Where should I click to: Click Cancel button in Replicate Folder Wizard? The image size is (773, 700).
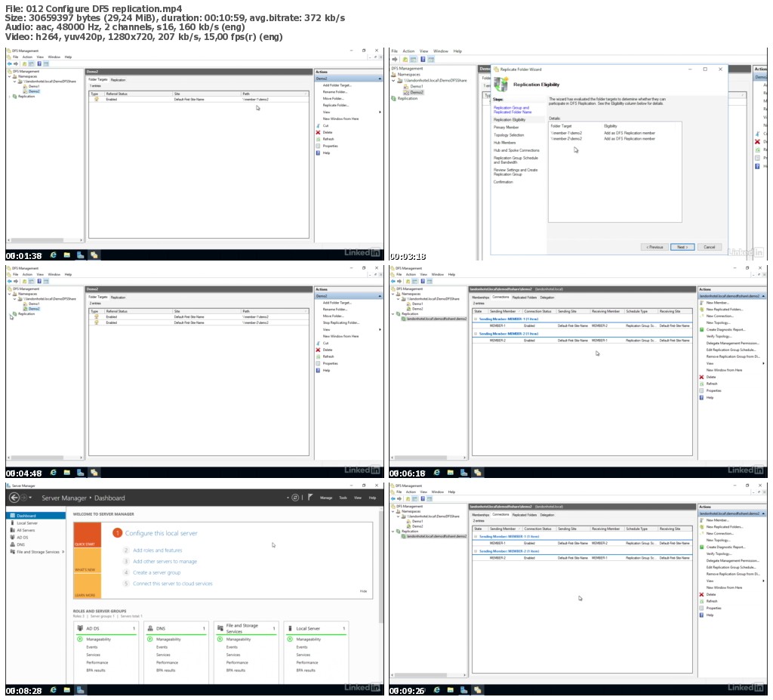pos(710,247)
